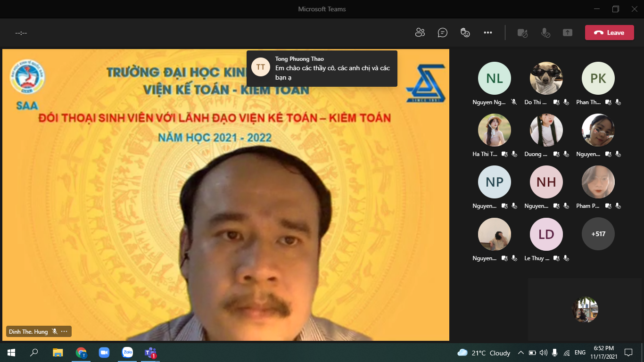This screenshot has width=644, height=362.
Task: Open Zalo from the taskbar
Action: click(127, 353)
